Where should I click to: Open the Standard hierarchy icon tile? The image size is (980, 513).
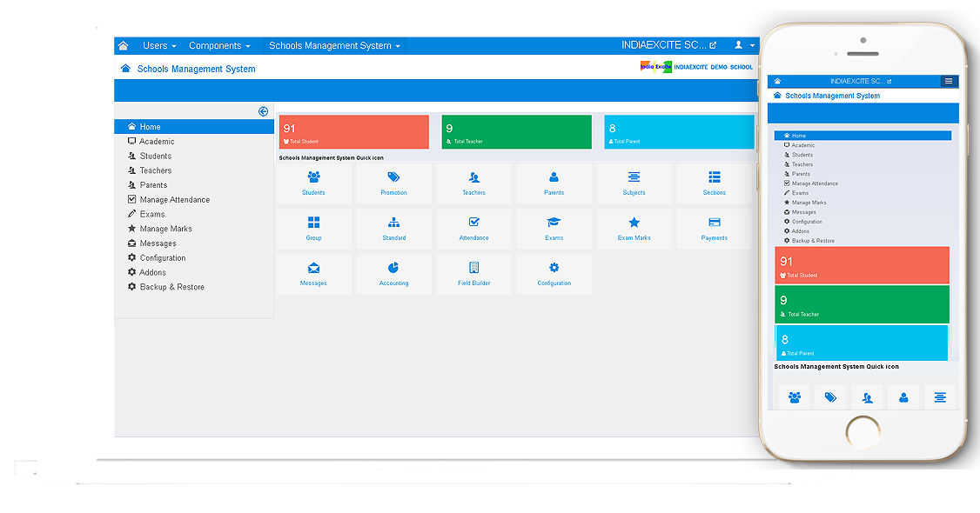pyautogui.click(x=393, y=229)
